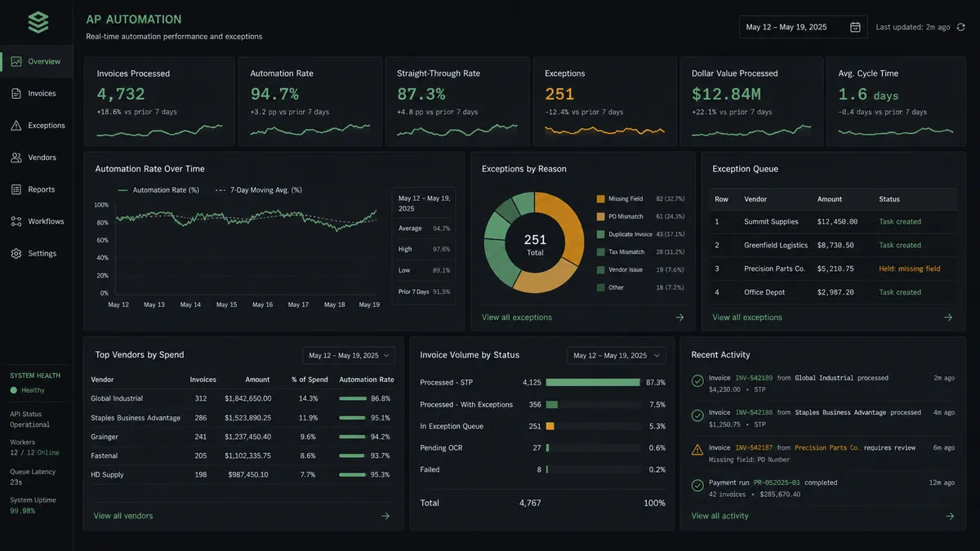Open the Vendors section
Image resolution: width=980 pixels, height=551 pixels.
click(x=37, y=158)
